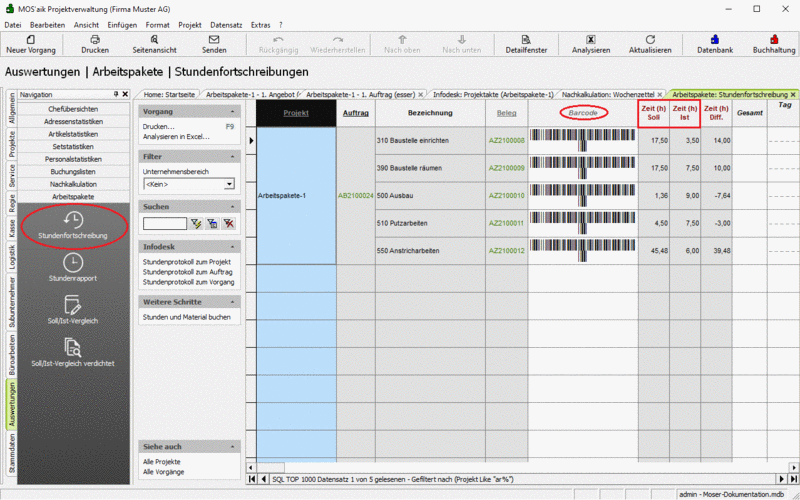The width and height of the screenshot is (800, 500).
Task: Select the Auswertungen vertical sidebar tab
Action: click(12, 405)
